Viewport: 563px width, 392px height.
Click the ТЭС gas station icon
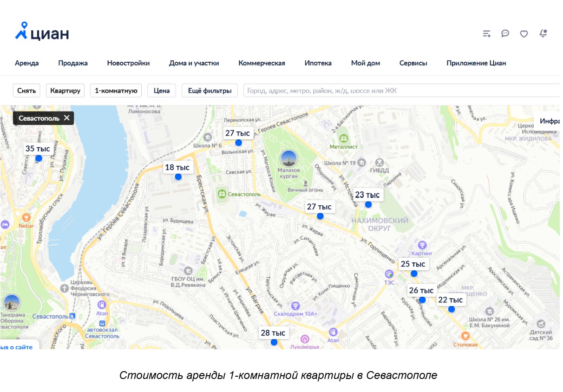point(389,274)
